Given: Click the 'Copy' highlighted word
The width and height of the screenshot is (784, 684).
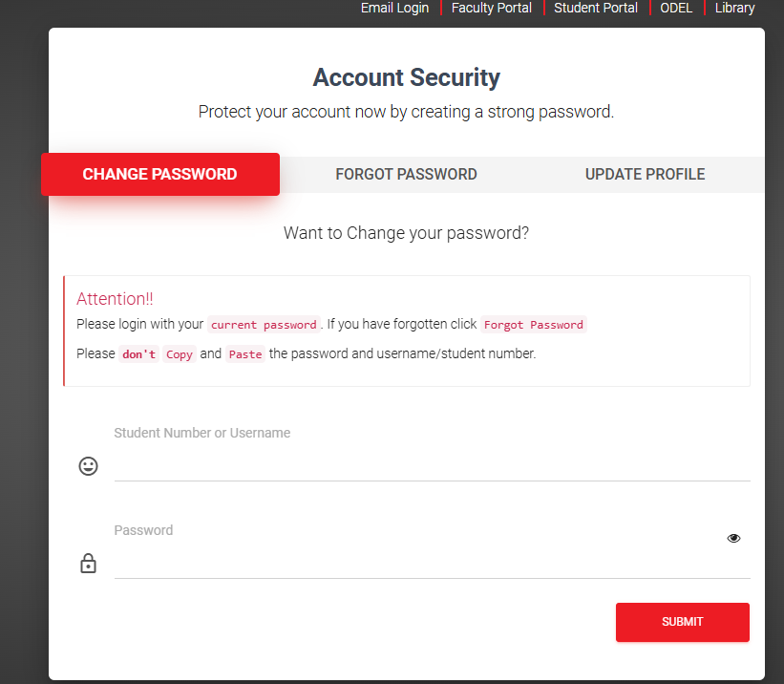Looking at the screenshot, I should coord(179,354).
